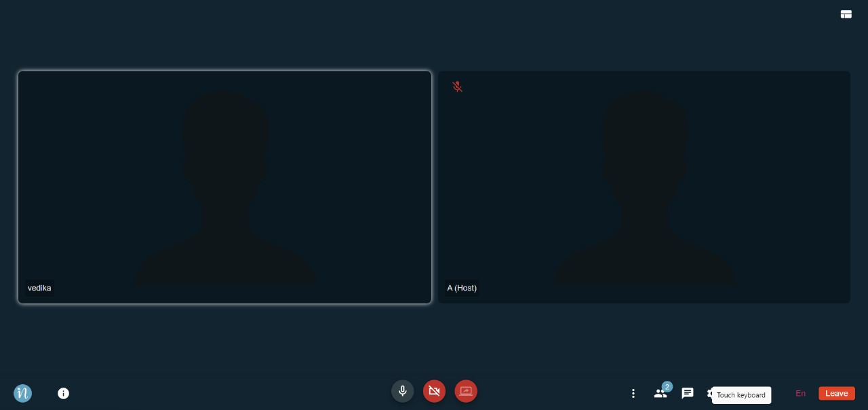Turn on the camera
The width and height of the screenshot is (868, 410).
point(434,391)
